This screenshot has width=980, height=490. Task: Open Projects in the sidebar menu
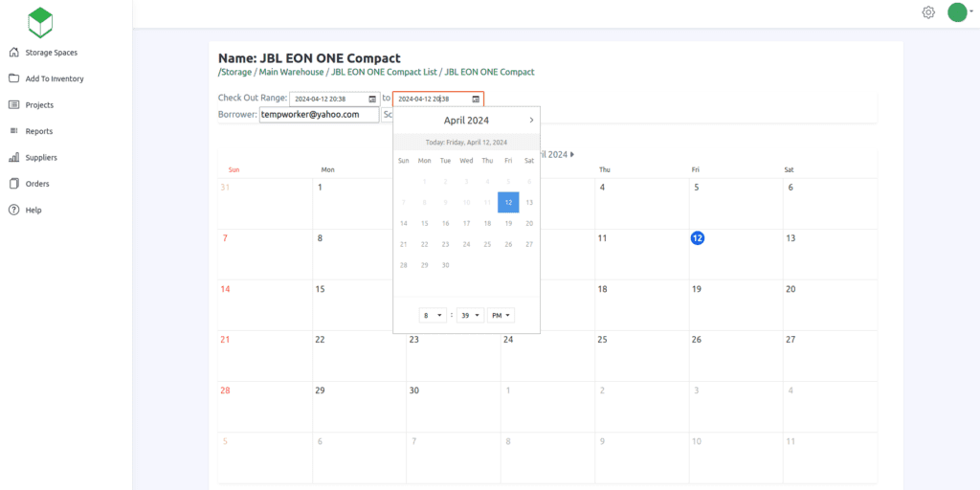pyautogui.click(x=39, y=105)
